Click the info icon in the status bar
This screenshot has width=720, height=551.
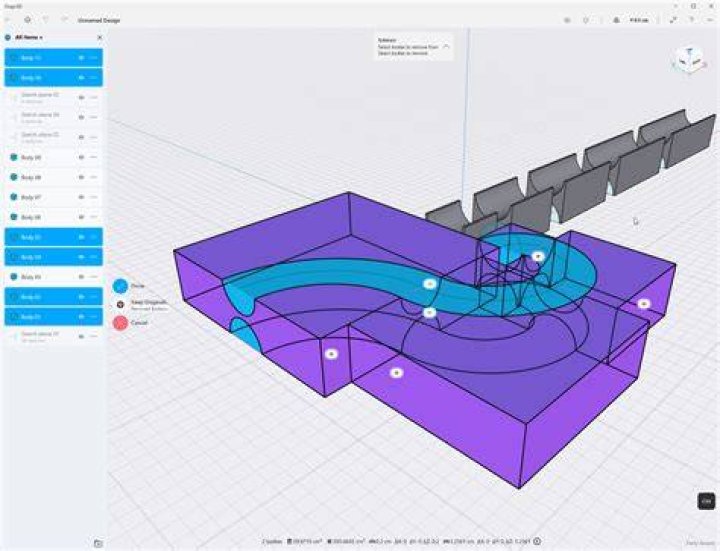537,541
